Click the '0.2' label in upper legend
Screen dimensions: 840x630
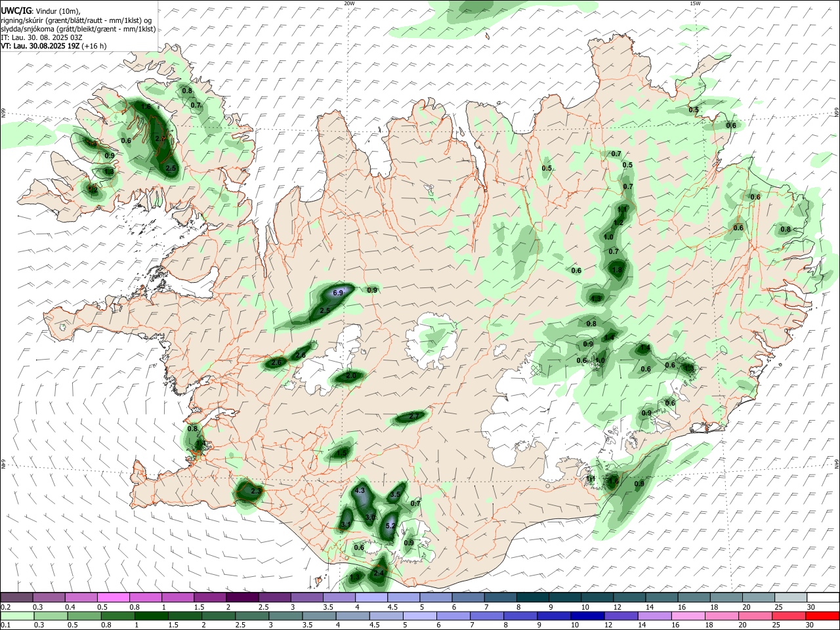[x=6, y=607]
